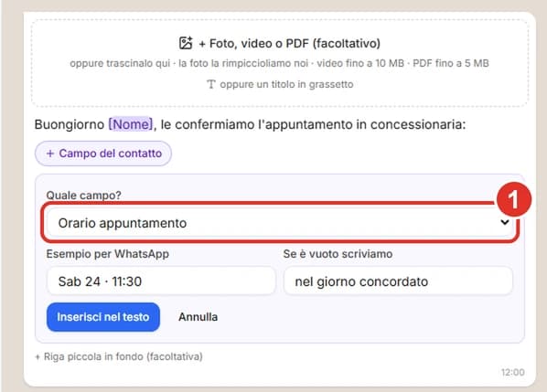Viewport: 547px width, 392px height.
Task: Click the Campo del contatto button
Action: pyautogui.click(x=103, y=154)
